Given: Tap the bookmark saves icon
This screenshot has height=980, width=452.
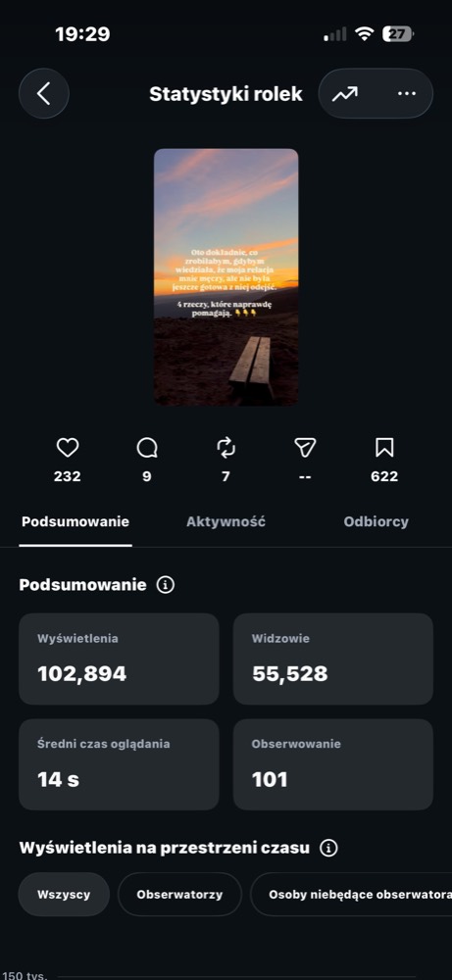Looking at the screenshot, I should tap(383, 448).
